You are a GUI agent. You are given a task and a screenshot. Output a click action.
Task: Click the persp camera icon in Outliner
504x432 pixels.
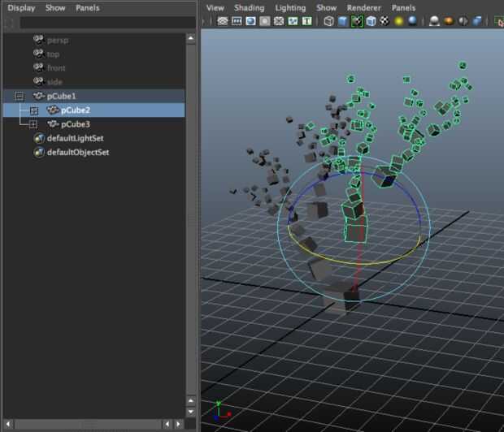coord(38,40)
